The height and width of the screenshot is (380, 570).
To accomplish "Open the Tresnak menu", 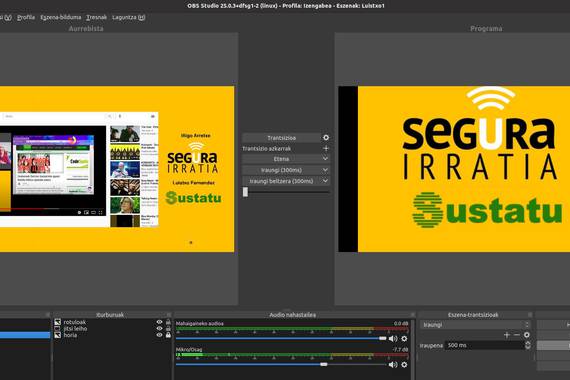I will 97,17.
